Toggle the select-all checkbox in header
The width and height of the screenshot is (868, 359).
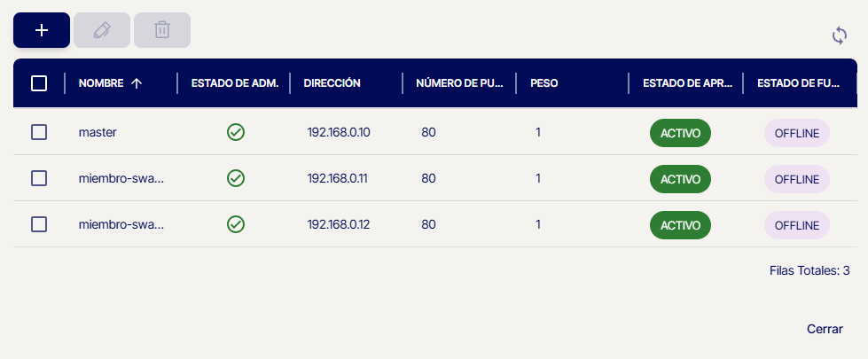(39, 83)
